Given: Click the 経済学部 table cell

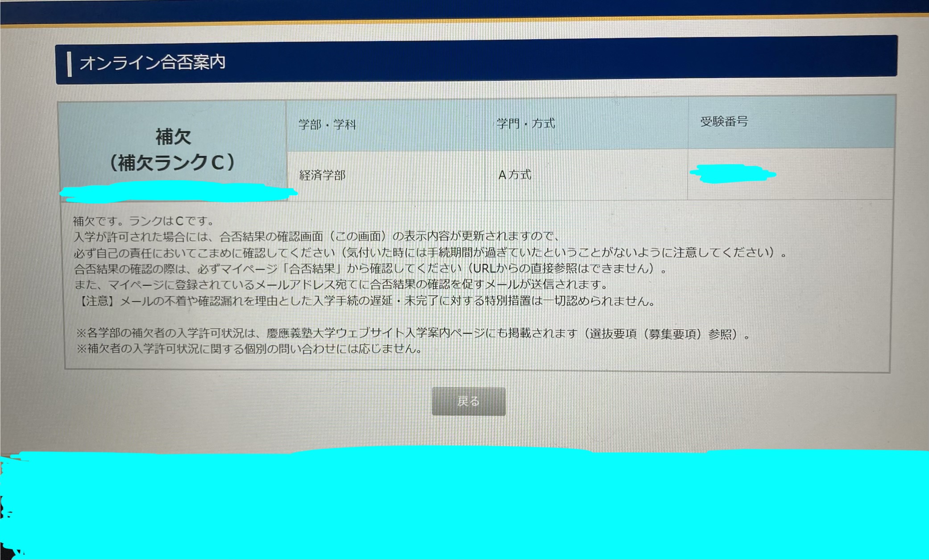Looking at the screenshot, I should pos(322,175).
